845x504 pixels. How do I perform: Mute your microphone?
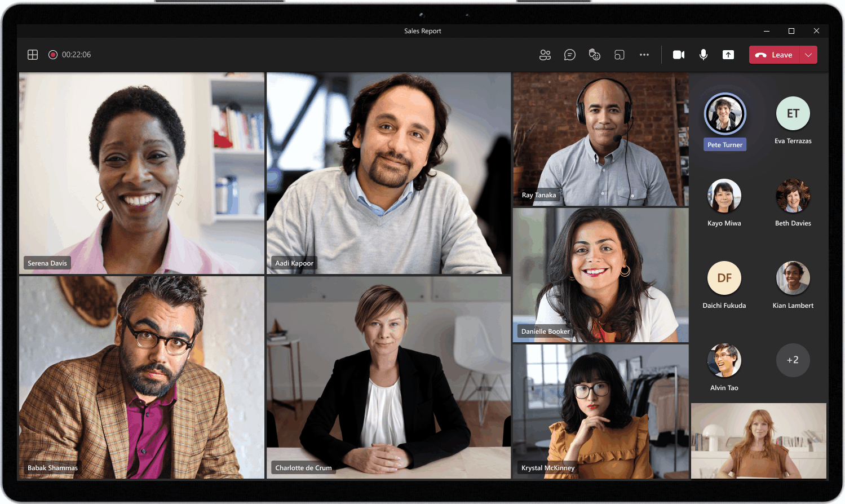pyautogui.click(x=703, y=55)
